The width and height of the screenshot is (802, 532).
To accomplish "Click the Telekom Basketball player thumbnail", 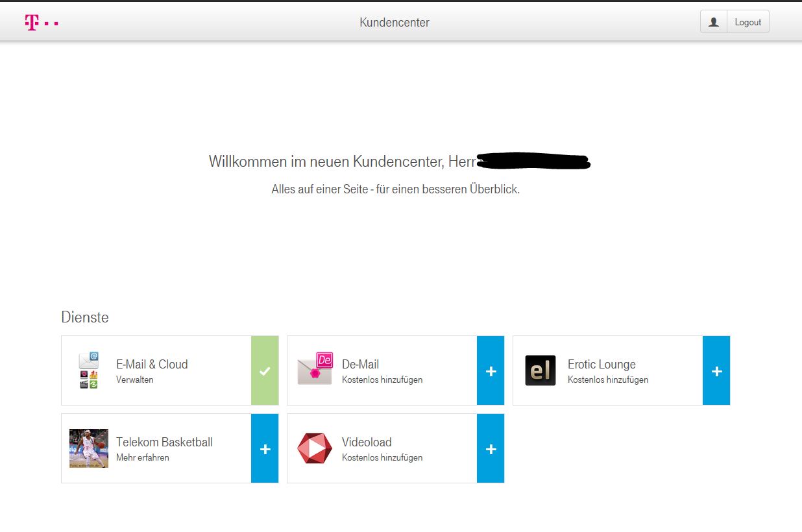I will pos(89,448).
